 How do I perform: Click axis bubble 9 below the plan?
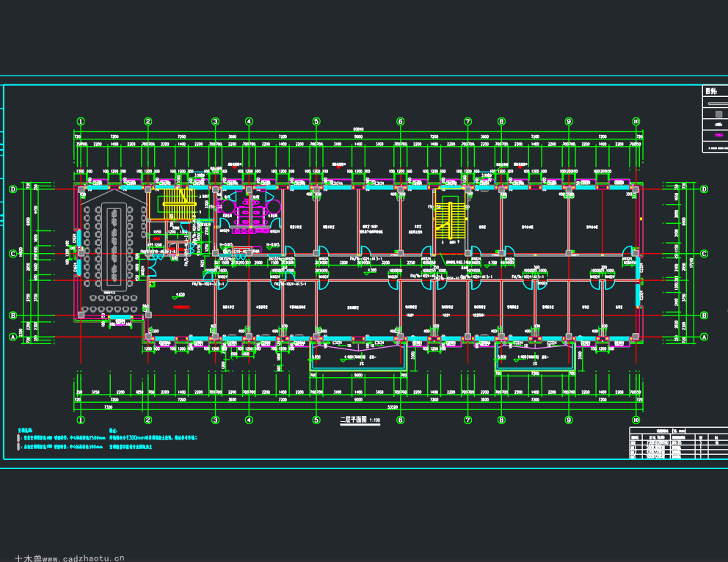569,420
